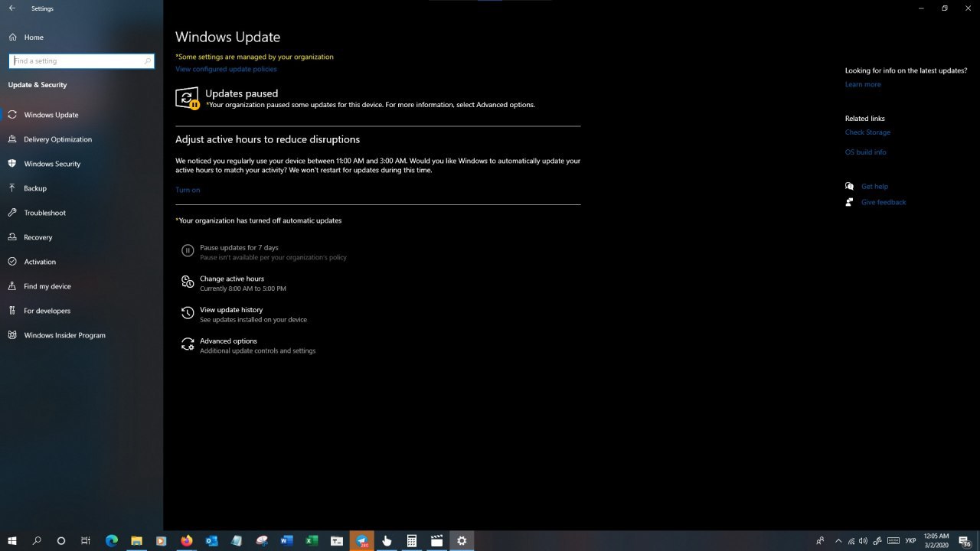The height and width of the screenshot is (551, 980).
Task: Open Telegram from taskbar
Action: point(361,540)
